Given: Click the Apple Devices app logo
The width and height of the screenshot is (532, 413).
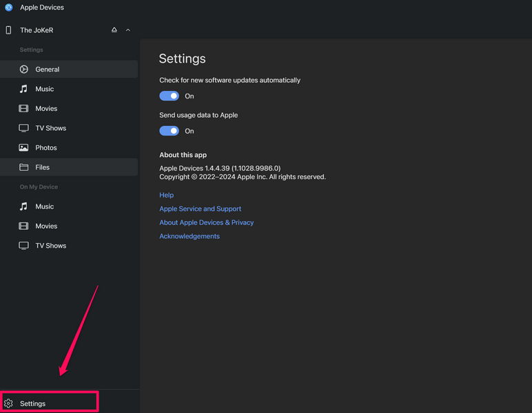Looking at the screenshot, I should (x=9, y=8).
